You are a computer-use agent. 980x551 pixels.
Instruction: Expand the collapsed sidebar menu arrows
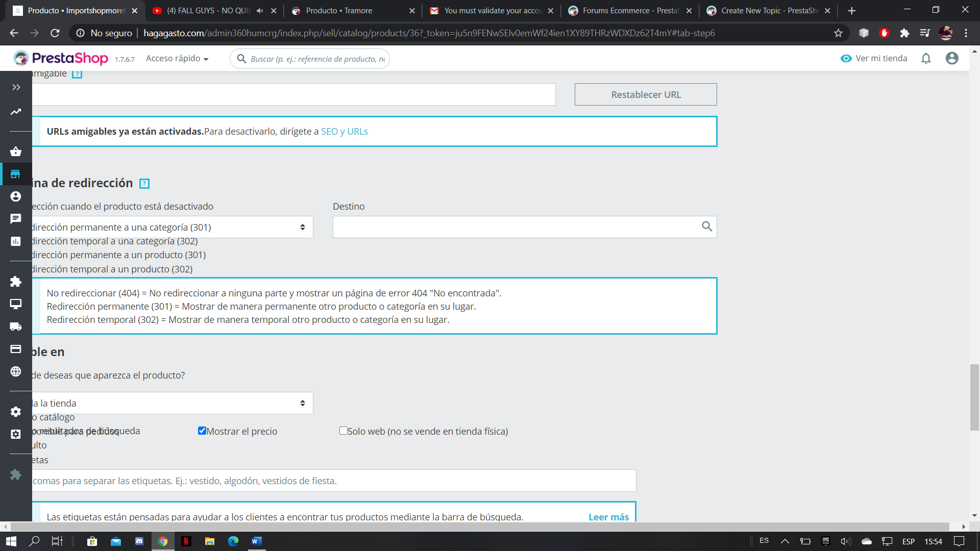(x=16, y=87)
